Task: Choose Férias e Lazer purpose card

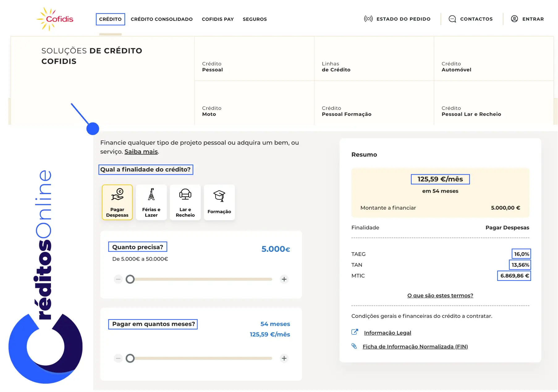Action: (151, 202)
